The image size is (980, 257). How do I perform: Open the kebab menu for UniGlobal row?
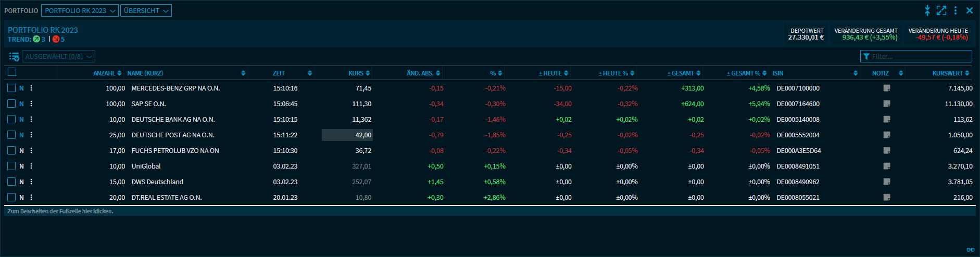point(31,166)
